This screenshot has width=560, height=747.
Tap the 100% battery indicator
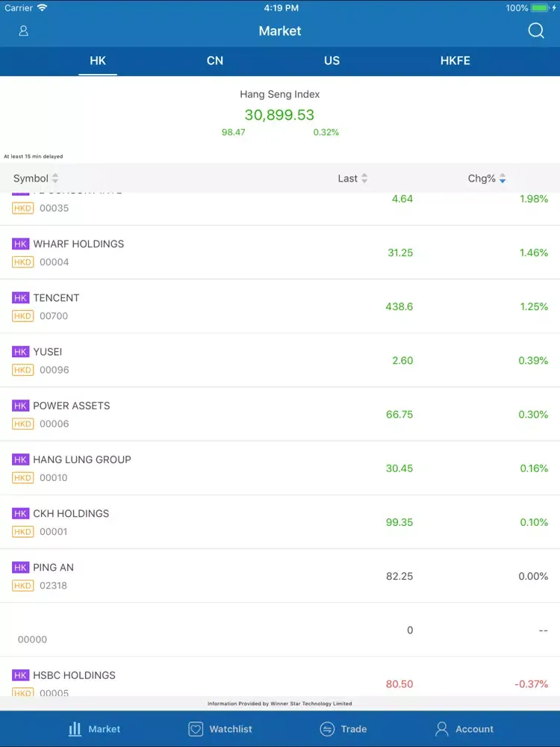(x=530, y=8)
